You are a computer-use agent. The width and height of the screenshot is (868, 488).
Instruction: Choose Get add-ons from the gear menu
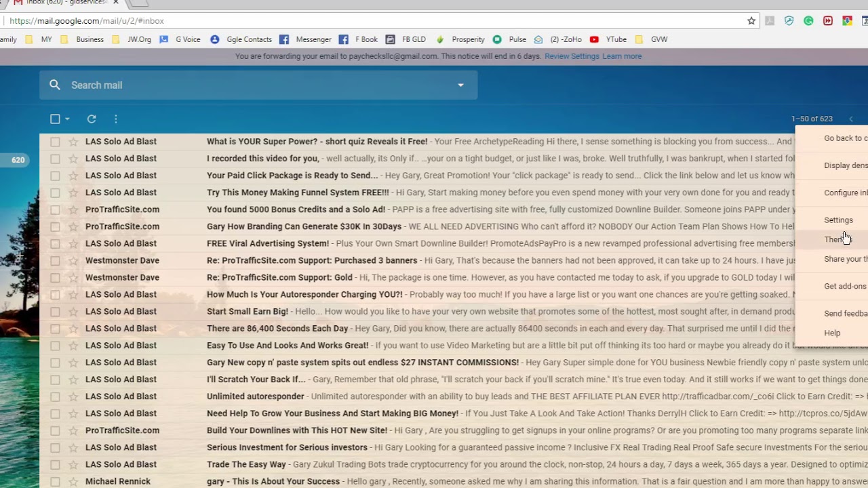(845, 286)
